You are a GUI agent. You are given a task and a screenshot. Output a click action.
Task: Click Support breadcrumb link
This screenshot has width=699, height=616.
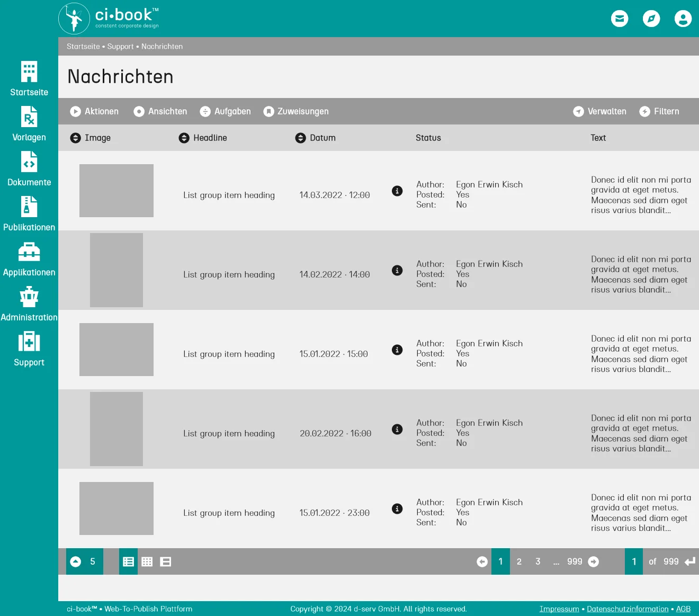tap(120, 47)
